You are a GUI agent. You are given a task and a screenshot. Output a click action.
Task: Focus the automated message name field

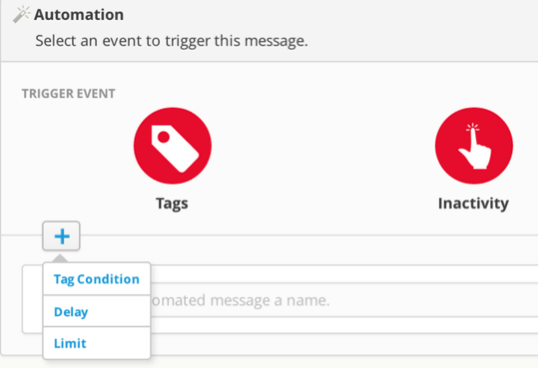click(344, 300)
